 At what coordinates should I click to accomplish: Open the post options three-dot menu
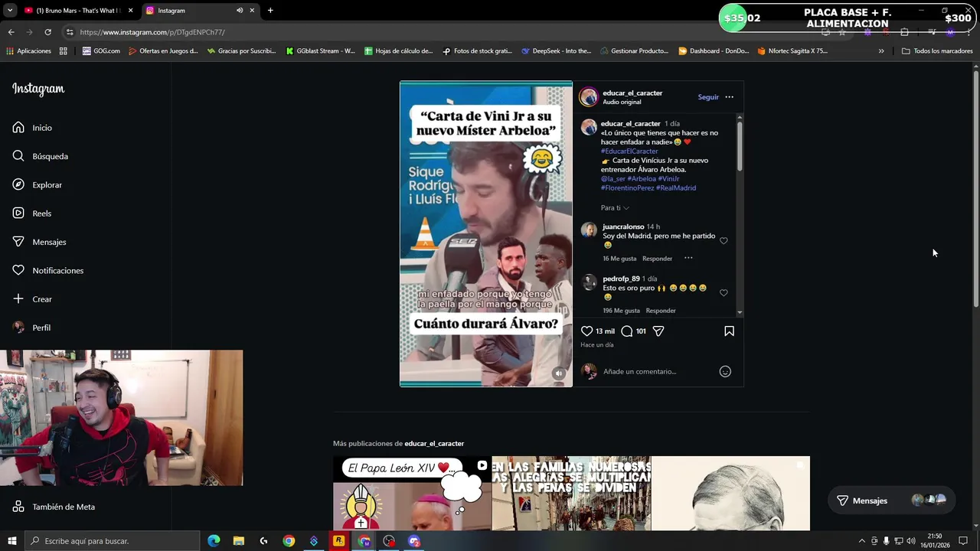pos(729,97)
